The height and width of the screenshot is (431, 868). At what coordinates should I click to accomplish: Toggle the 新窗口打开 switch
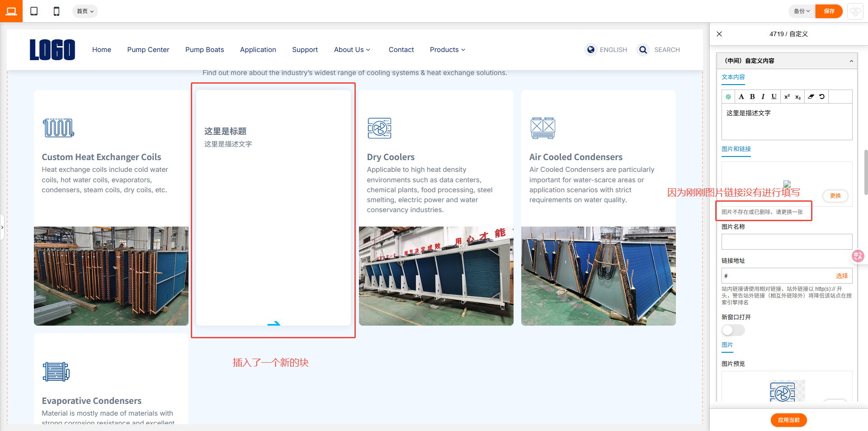tap(733, 330)
